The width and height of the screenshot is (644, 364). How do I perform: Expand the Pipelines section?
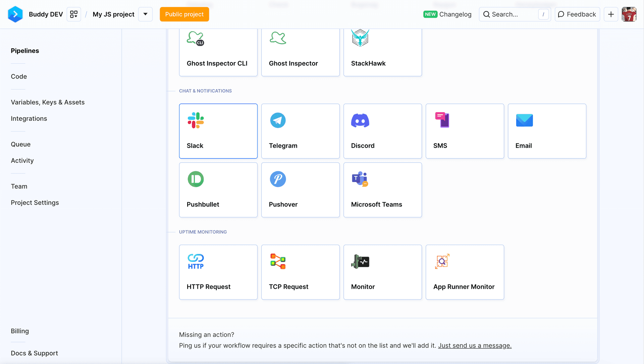25,50
